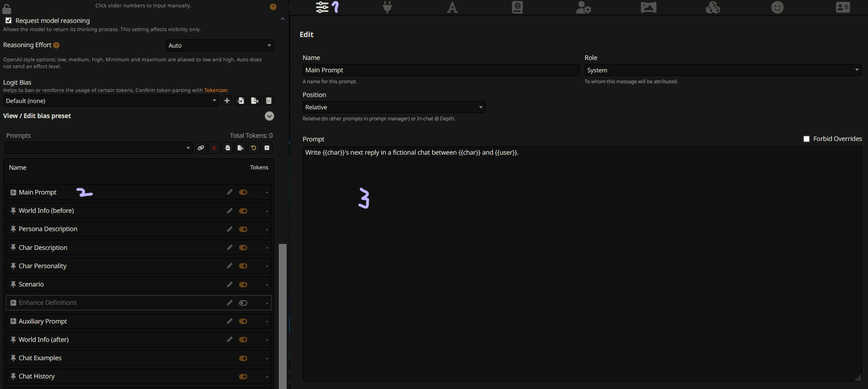Open the Tokenizer link
This screenshot has height=389, width=868.
(x=216, y=90)
